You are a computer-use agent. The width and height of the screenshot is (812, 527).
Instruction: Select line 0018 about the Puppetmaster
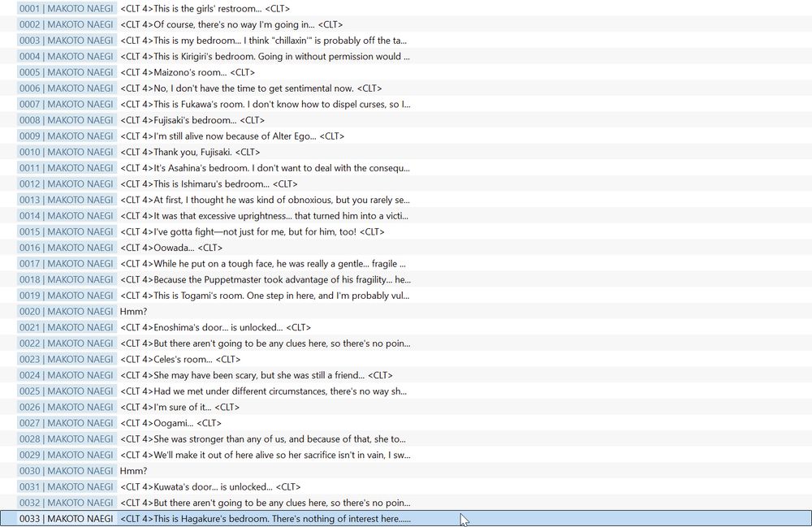point(406,279)
